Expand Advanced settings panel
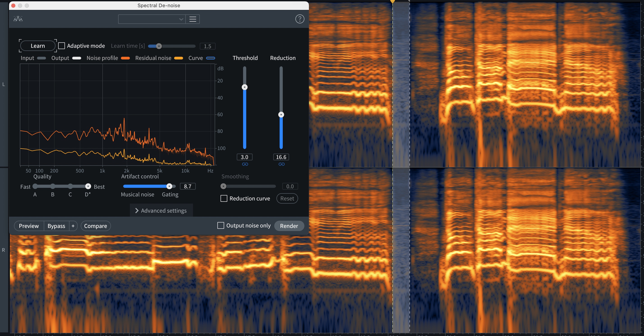The width and height of the screenshot is (644, 336). (x=161, y=210)
